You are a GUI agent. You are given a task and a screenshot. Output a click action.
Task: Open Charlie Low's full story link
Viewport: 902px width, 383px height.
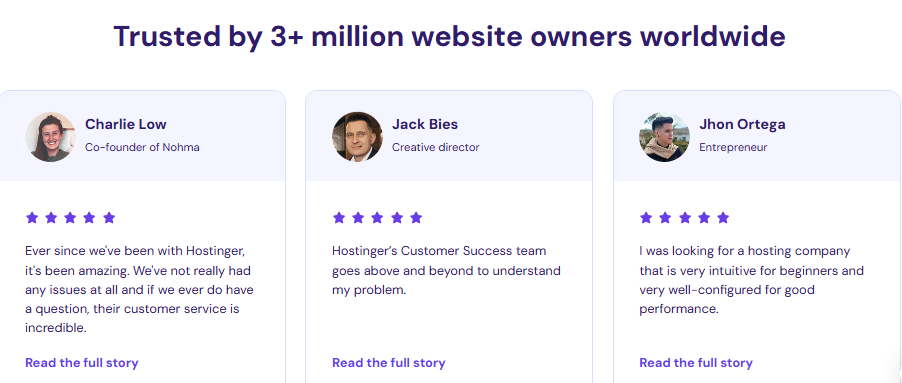(x=82, y=363)
